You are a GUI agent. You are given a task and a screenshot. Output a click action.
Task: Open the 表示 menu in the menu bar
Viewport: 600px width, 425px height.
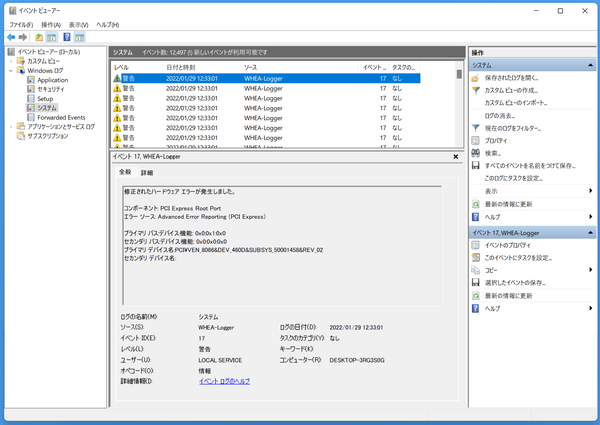pos(80,24)
